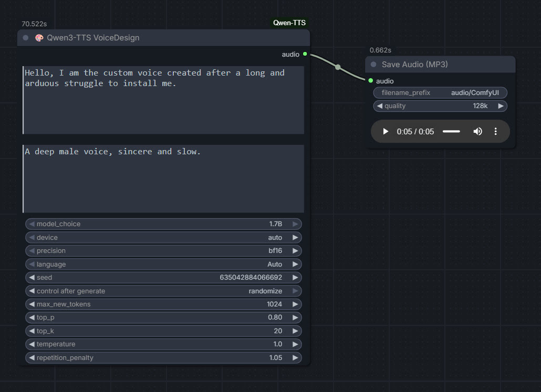Click the voice description text box
Viewport: 541px width, 392px height.
click(x=163, y=178)
